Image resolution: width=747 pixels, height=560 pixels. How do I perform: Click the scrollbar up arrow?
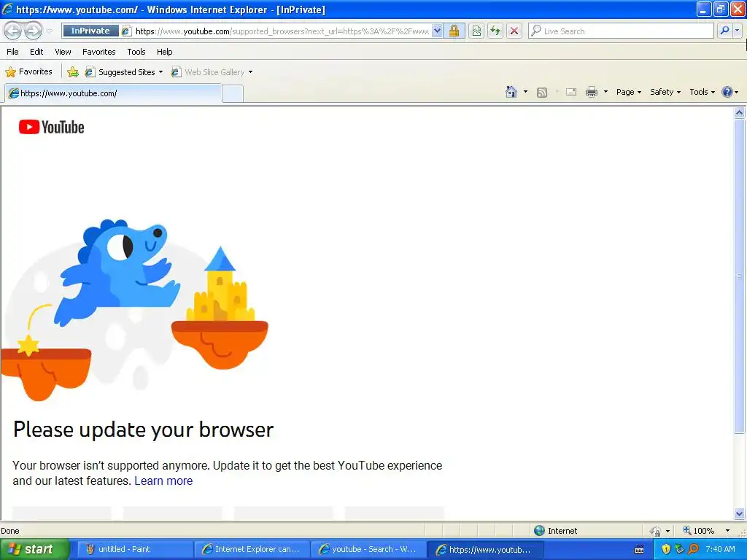[740, 113]
